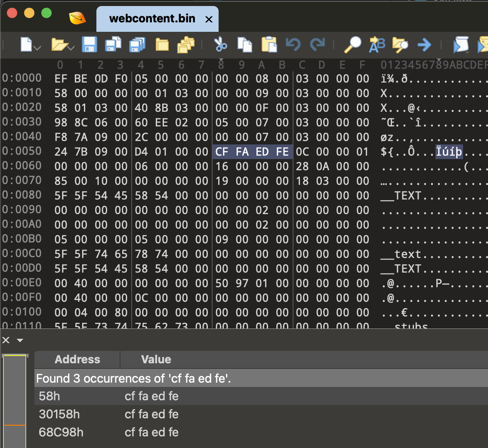488x448 pixels.
Task: Click the Undo arrow icon
Action: click(293, 44)
